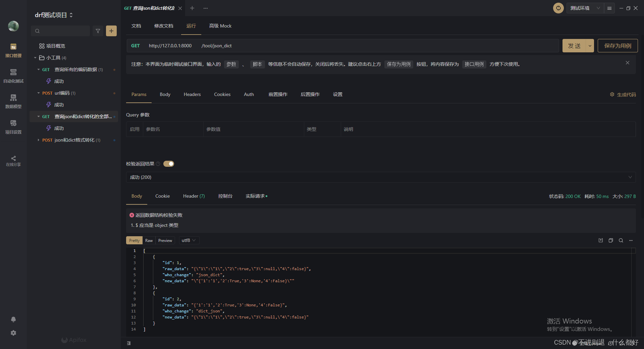Open the 测试环境 environment dropdown
Image resolution: width=644 pixels, height=349 pixels.
[x=584, y=8]
